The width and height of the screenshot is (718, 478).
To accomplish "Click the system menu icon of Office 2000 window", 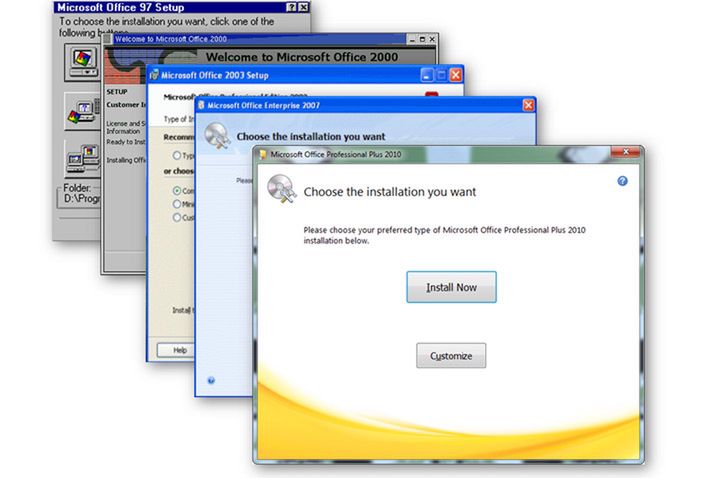I will [108, 39].
